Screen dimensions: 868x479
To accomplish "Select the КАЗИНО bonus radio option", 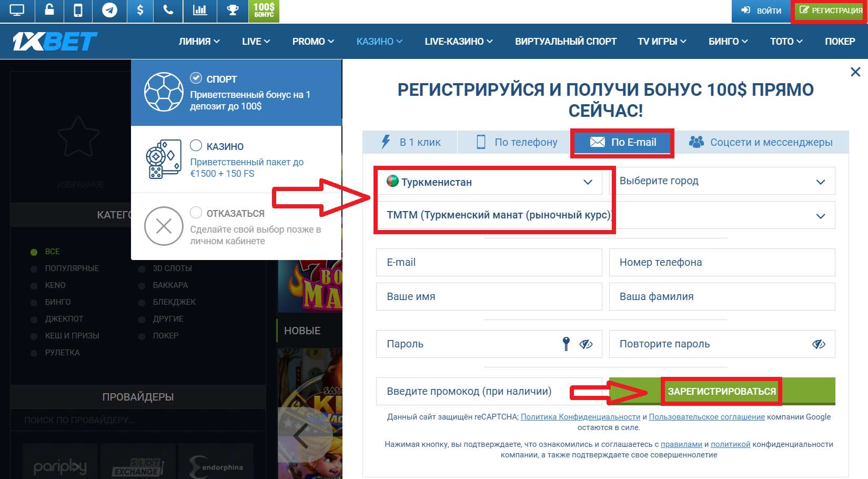I will 196,145.
